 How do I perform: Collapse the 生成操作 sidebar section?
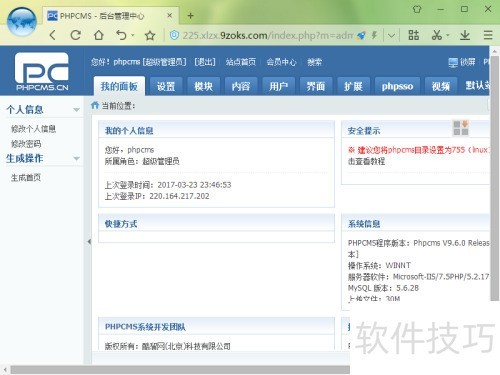(76, 158)
